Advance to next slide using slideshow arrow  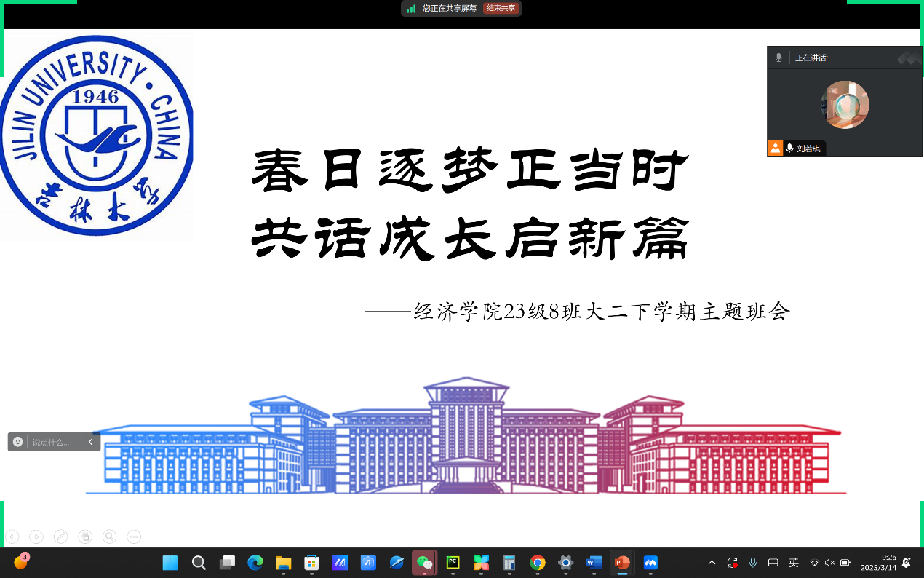36,537
